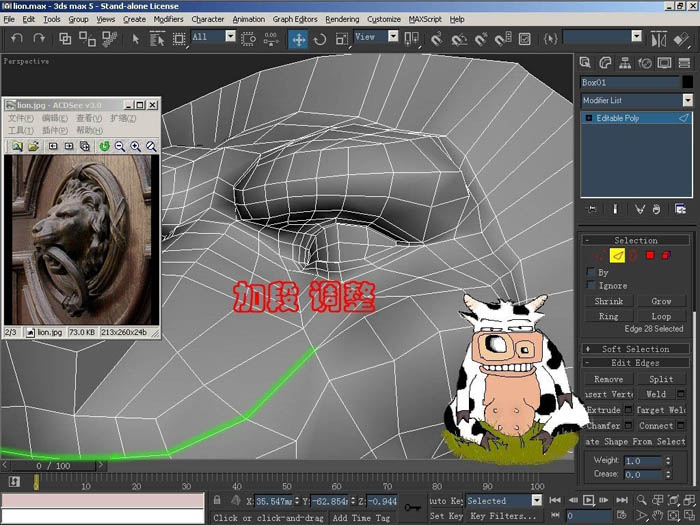Viewport: 700px width, 525px height.
Task: Activate the Select and Move tool
Action: point(298,39)
